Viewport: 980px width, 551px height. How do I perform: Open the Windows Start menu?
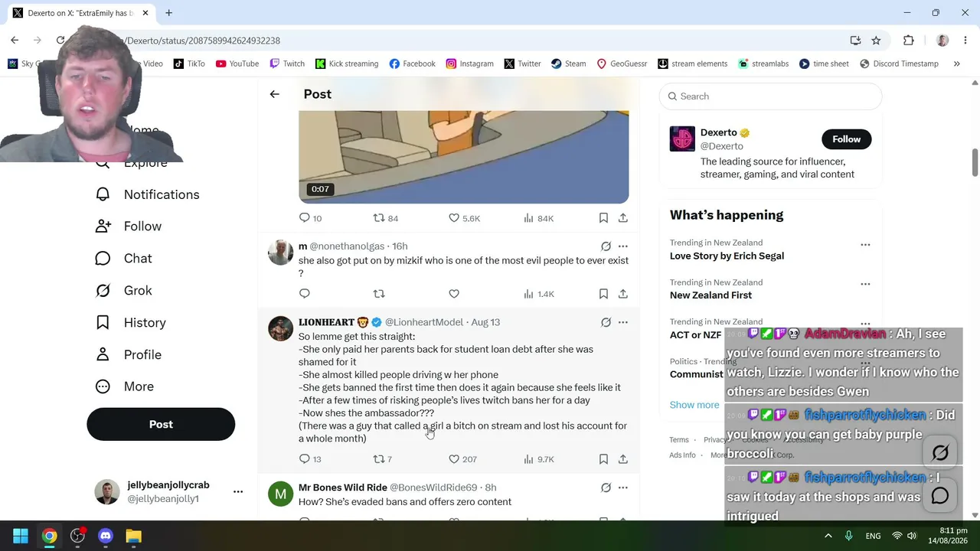tap(21, 536)
